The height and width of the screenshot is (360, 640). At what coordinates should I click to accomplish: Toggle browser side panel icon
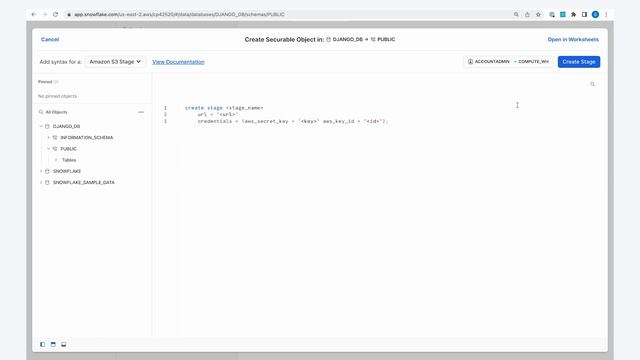584,14
